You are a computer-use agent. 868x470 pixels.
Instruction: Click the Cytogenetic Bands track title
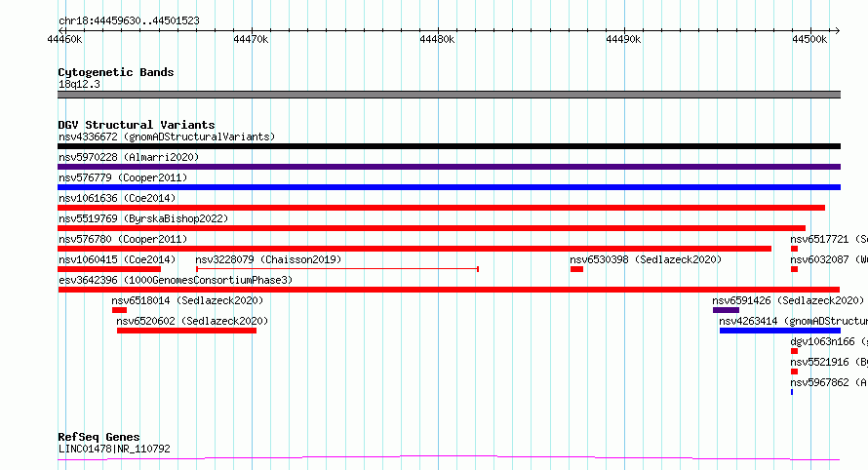(116, 72)
